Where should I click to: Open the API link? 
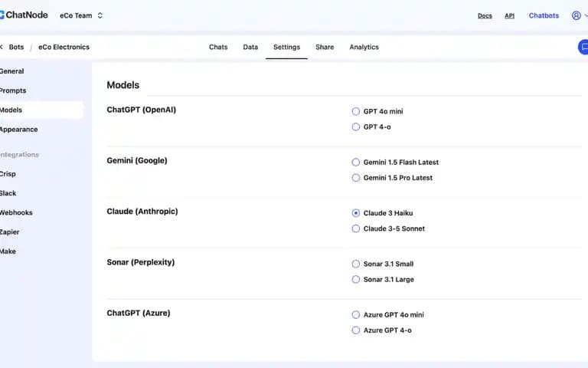point(509,16)
